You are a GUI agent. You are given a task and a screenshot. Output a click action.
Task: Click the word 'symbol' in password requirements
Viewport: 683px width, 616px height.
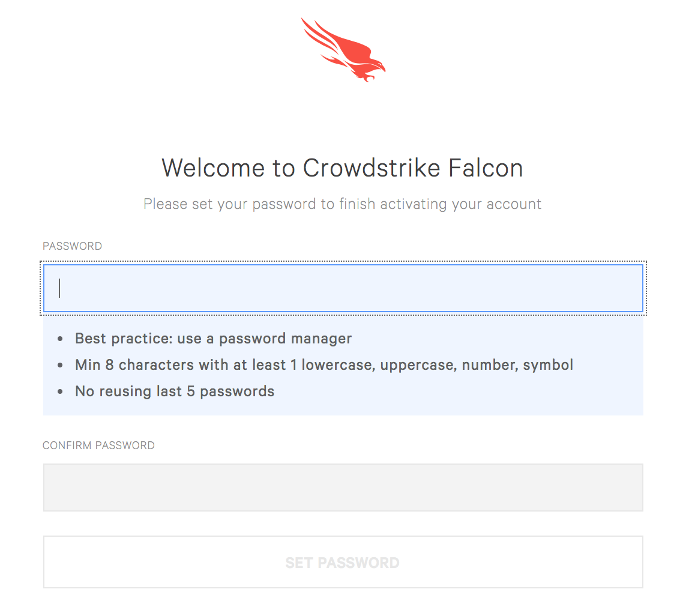(548, 365)
